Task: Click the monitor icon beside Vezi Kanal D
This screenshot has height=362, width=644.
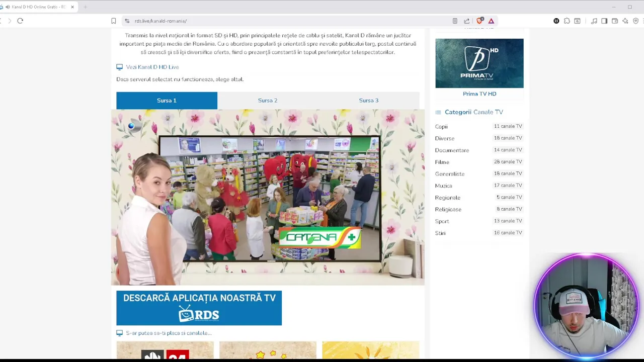Action: click(119, 67)
